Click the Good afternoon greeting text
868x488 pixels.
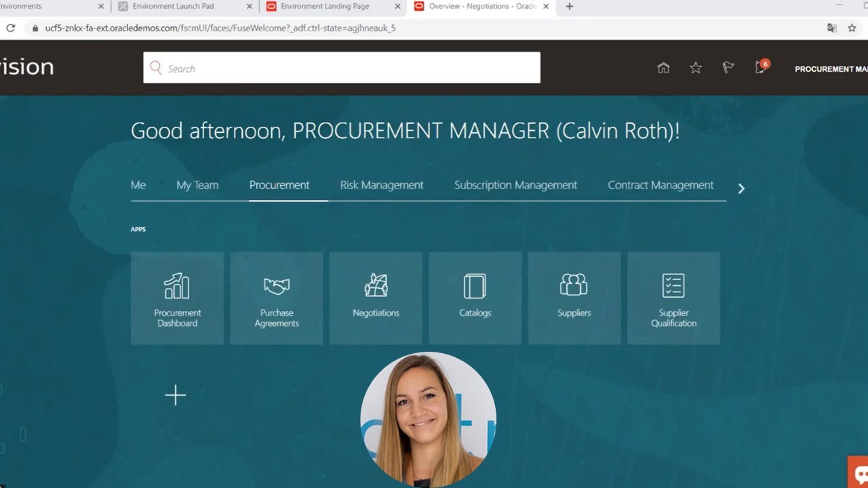click(406, 131)
